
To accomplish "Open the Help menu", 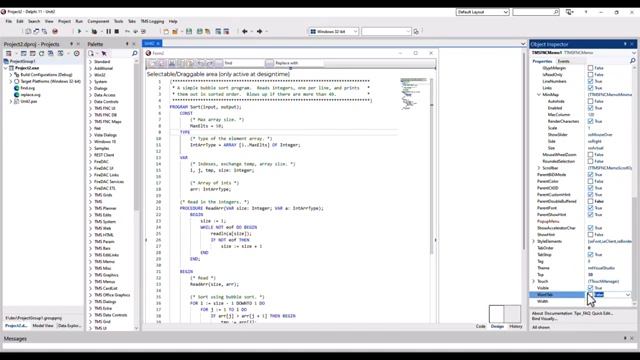I will (173, 21).
